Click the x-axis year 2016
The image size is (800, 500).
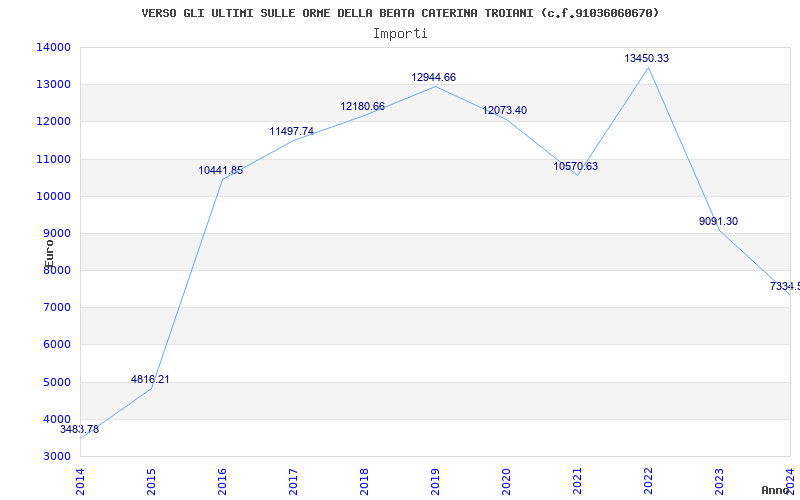click(x=222, y=482)
